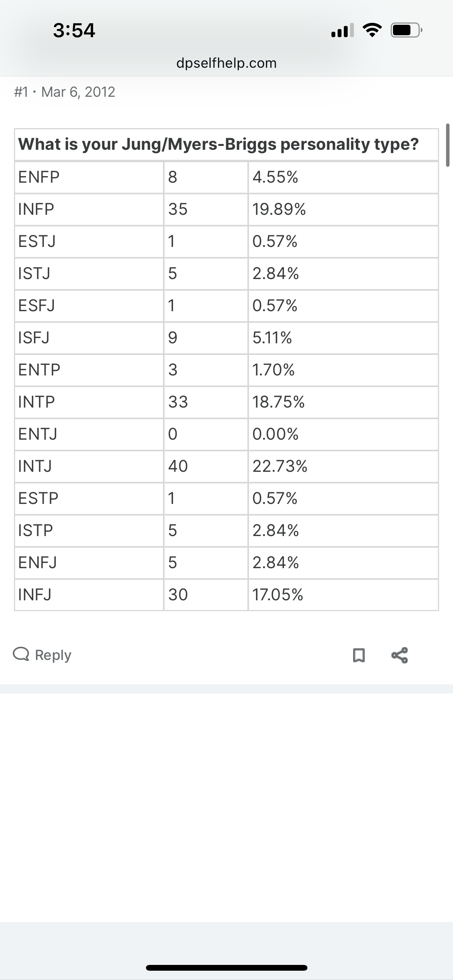Tap the battery indicator icon

pyautogui.click(x=406, y=30)
